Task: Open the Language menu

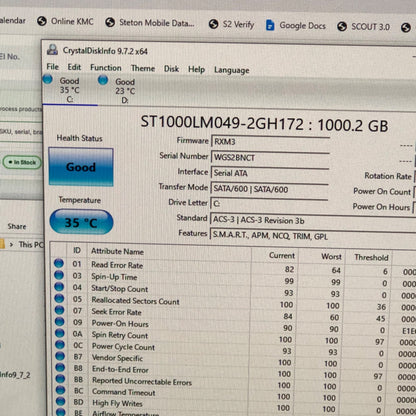Action: pos(232,70)
